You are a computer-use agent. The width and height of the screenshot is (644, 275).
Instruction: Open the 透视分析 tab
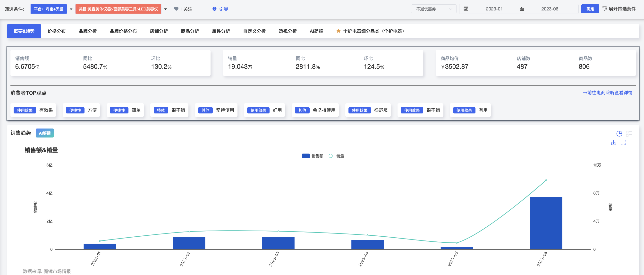point(288,31)
